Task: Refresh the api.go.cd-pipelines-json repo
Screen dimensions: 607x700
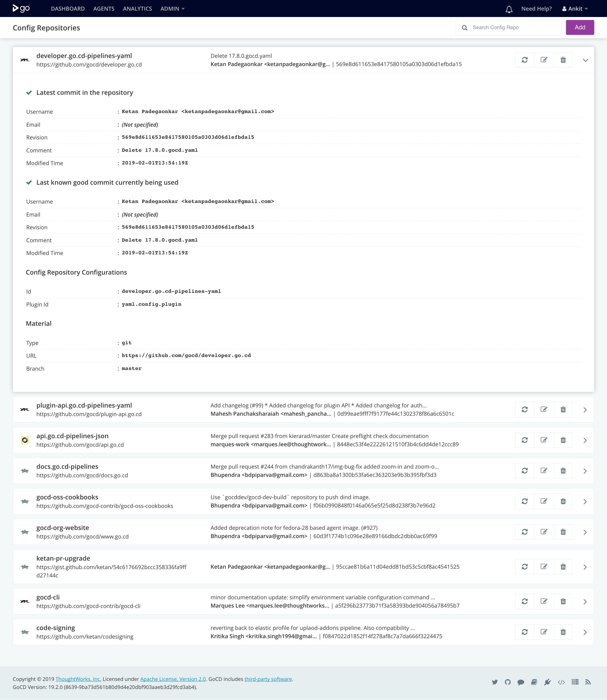Action: (x=525, y=440)
